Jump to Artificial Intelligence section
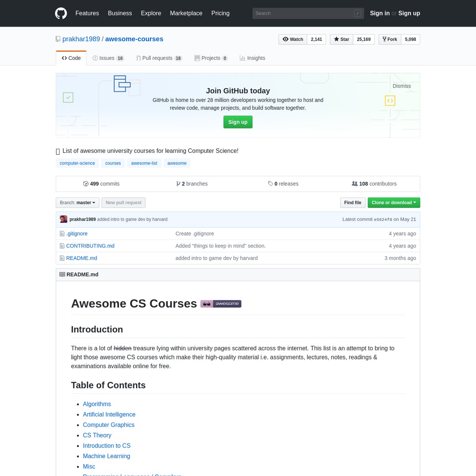 pyautogui.click(x=109, y=415)
